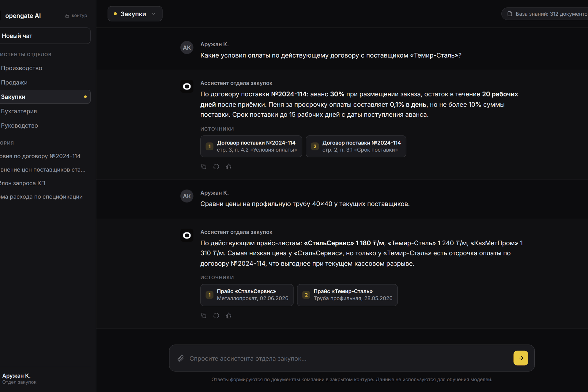Send message with yellow arrow button
Screen dimensions: 588x392
[521, 358]
